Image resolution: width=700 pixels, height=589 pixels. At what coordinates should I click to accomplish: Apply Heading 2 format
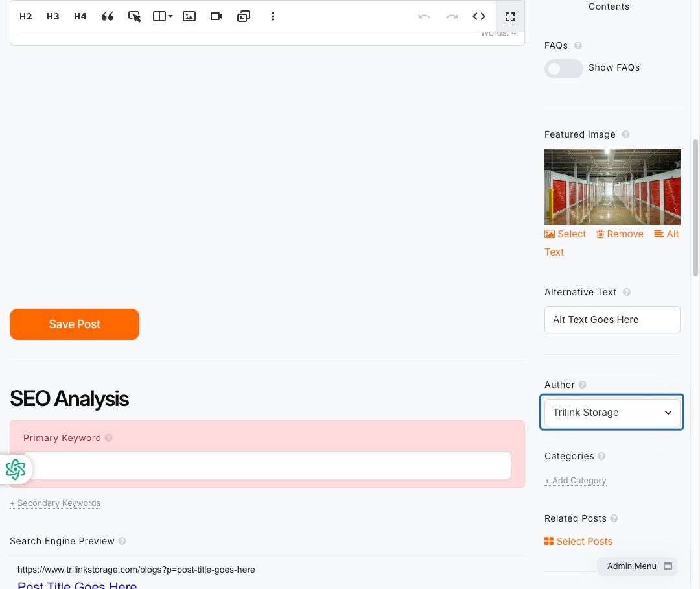[x=25, y=16]
